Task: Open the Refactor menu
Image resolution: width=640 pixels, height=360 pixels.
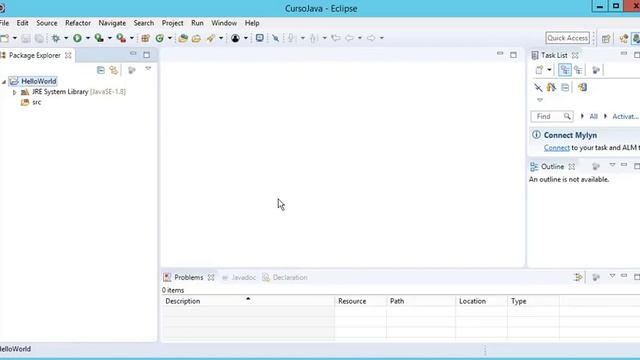Action: (x=78, y=23)
